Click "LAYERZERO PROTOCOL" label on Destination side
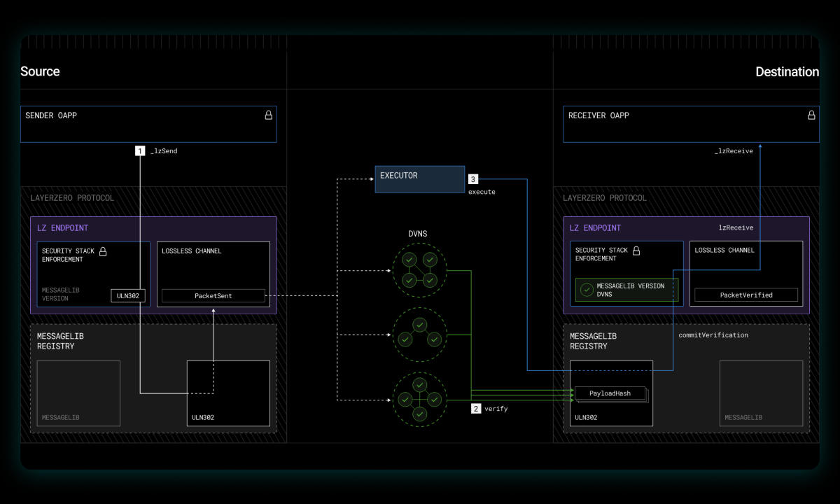 click(x=605, y=198)
